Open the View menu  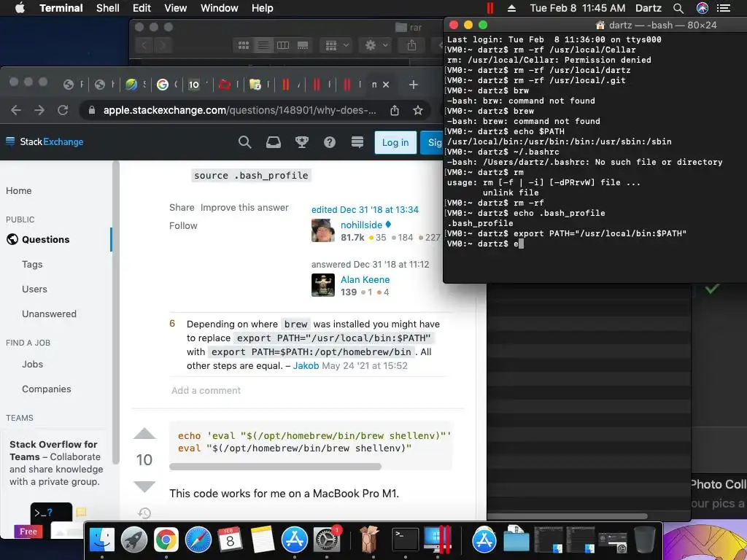coord(175,8)
